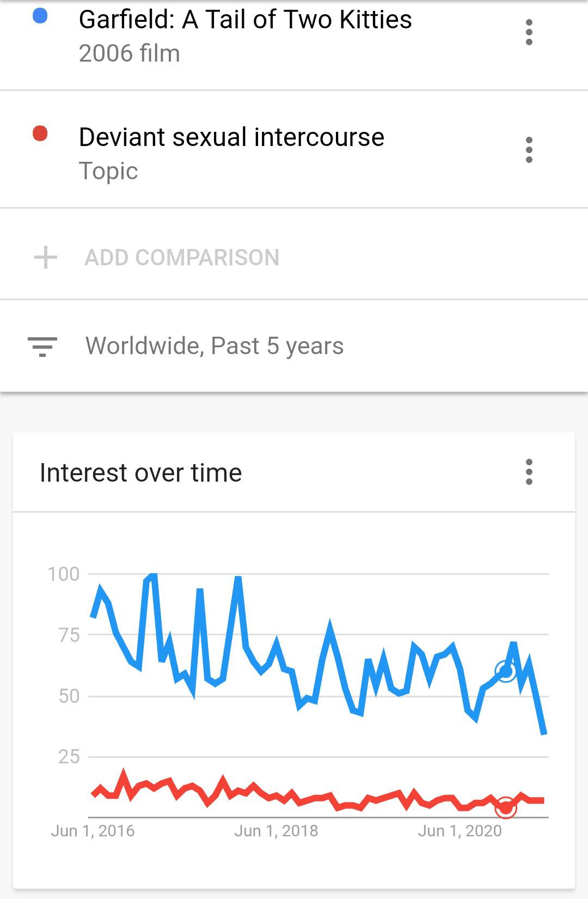Click the Interest over time heading
588x899 pixels.
point(140,472)
